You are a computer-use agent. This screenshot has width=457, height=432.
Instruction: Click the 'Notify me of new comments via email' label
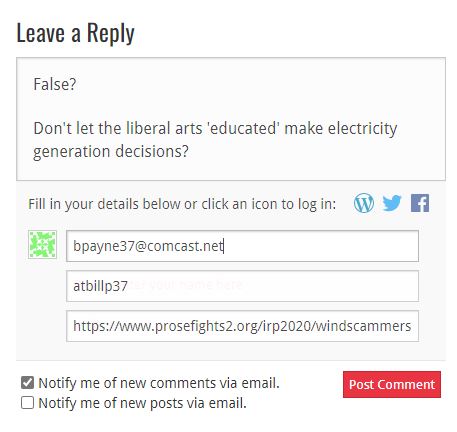159,383
